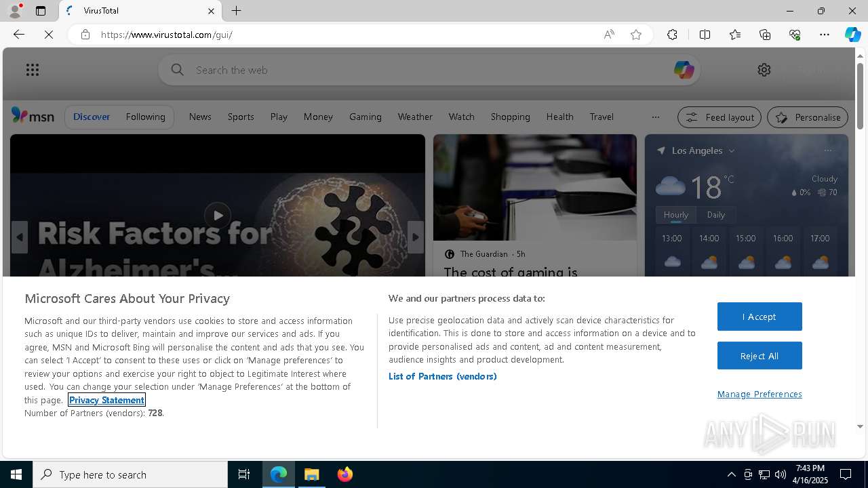Open browser profile avatar icon
The width and height of the screenshot is (868, 488).
(x=14, y=11)
